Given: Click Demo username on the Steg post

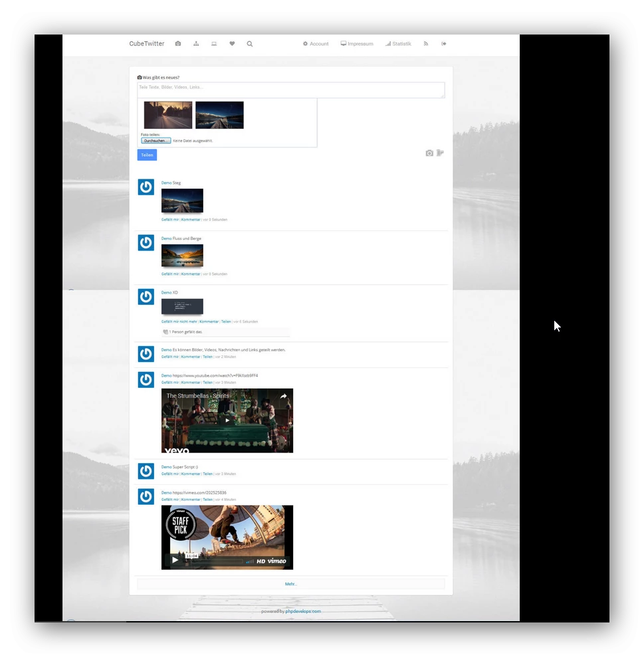Looking at the screenshot, I should pos(166,183).
